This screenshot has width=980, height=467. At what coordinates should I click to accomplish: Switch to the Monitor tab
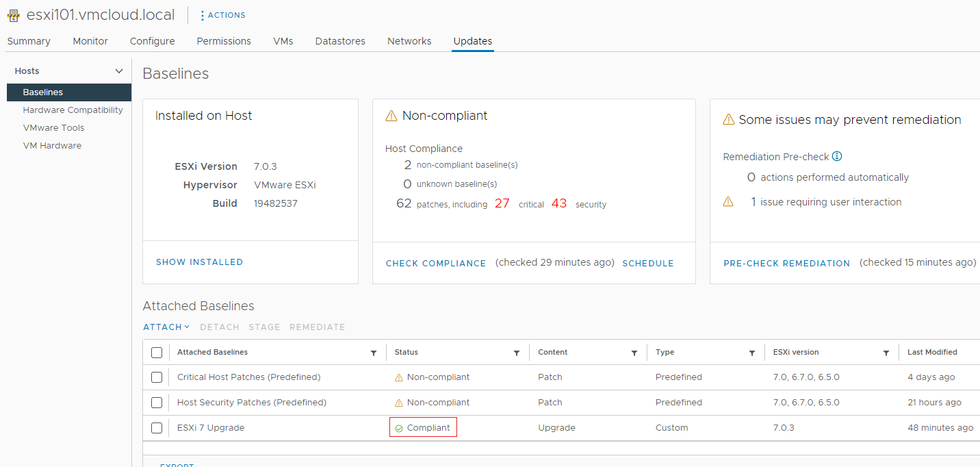point(90,41)
